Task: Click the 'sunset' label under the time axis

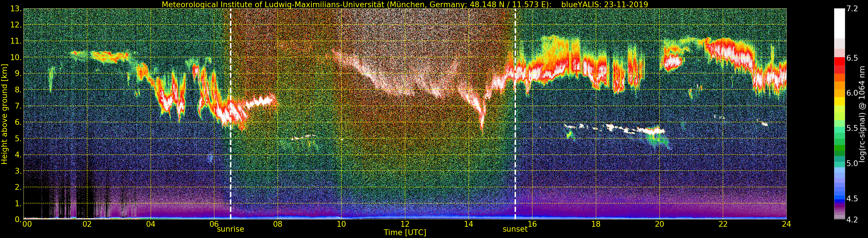Action: [x=515, y=229]
